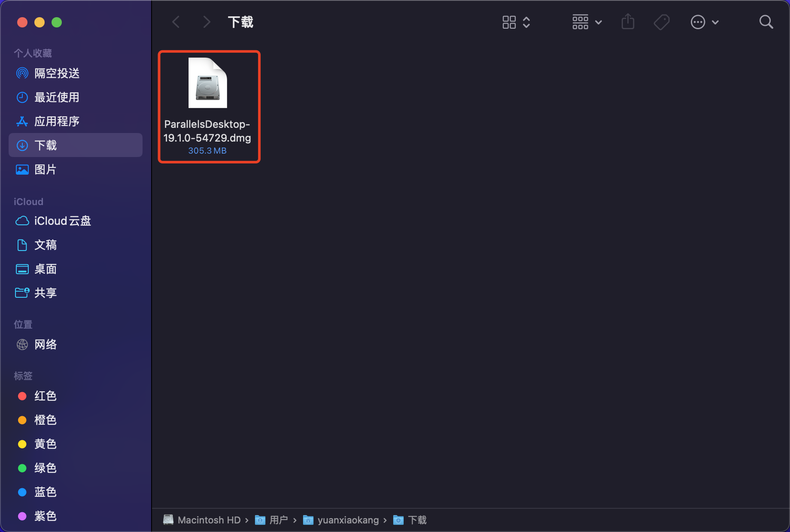
Task: Click the download arrow circle icon
Action: [x=22, y=145]
